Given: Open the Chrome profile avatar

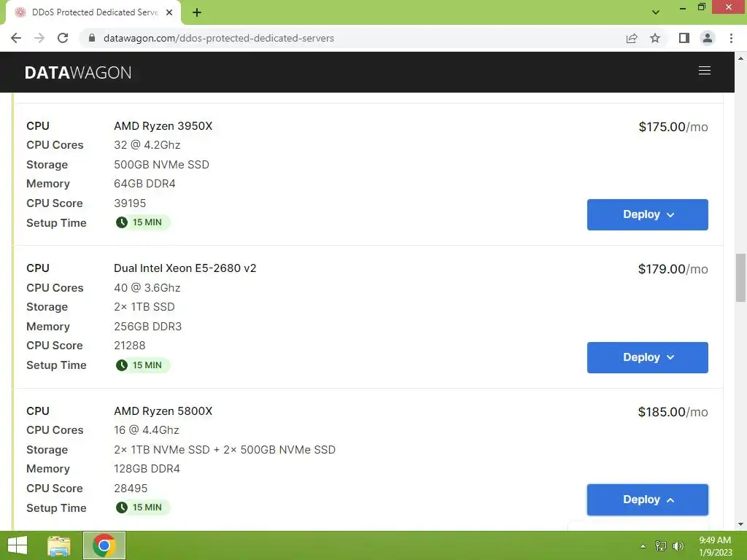Looking at the screenshot, I should point(708,38).
